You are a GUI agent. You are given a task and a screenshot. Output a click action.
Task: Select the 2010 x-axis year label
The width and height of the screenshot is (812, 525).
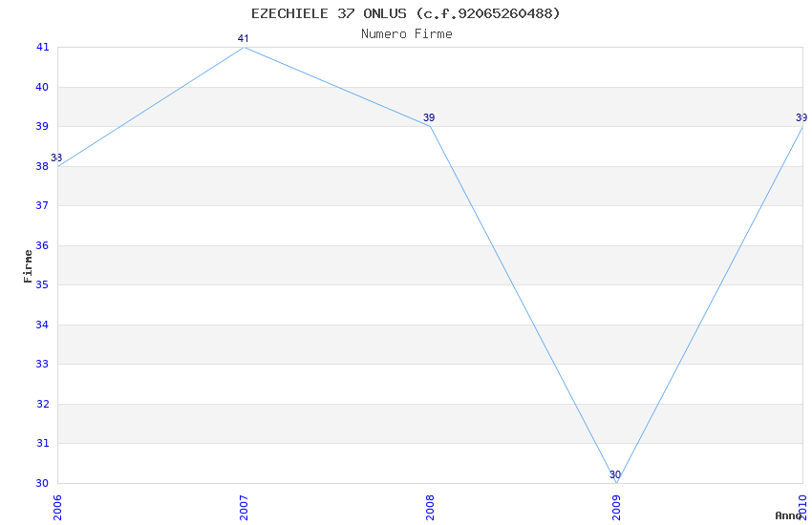(802, 508)
